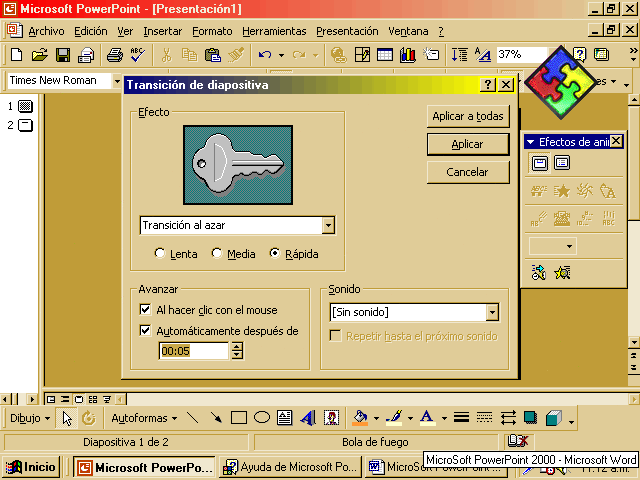Viewport: 640px width, 480px height.
Task: Open the Fill Color dropdown arrow
Action: (376, 418)
